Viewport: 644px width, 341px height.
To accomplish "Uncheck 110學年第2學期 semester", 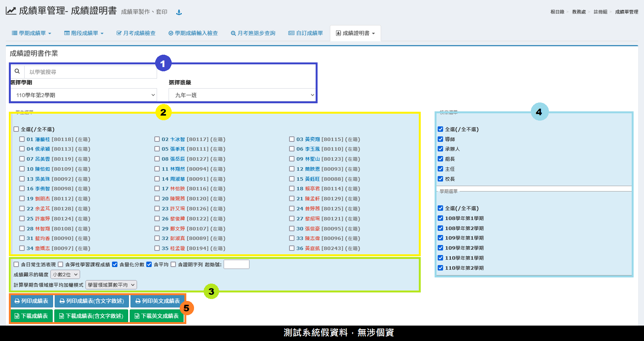I will pos(440,268).
